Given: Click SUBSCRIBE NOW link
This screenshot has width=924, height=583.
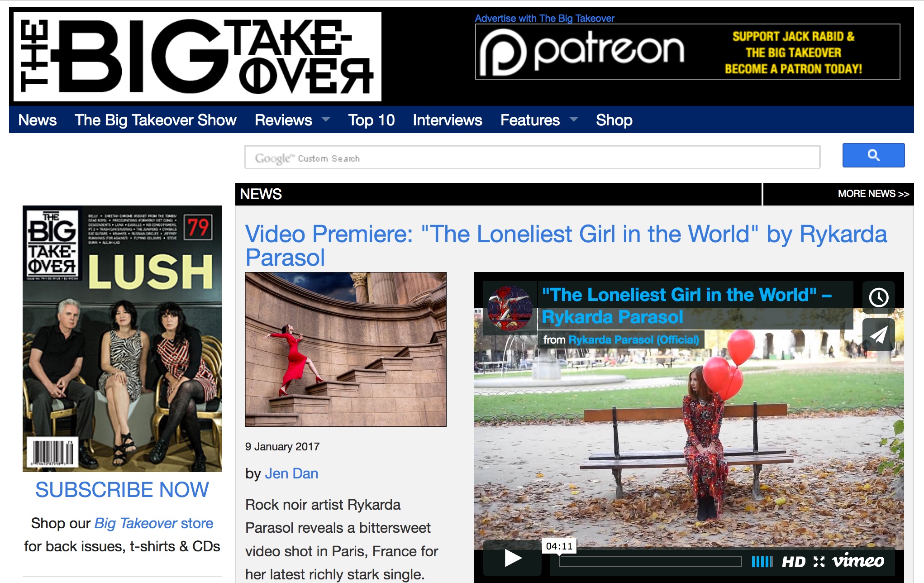Looking at the screenshot, I should click(122, 490).
